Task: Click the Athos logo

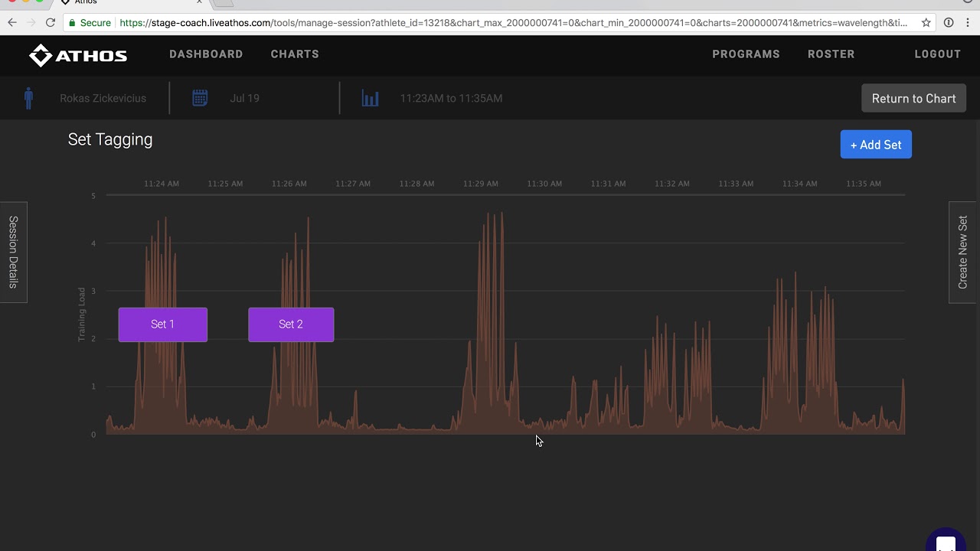Action: tap(78, 54)
